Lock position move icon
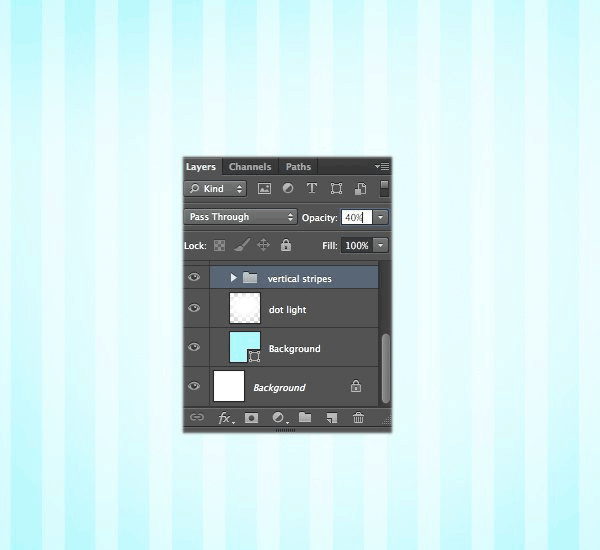 coord(264,245)
